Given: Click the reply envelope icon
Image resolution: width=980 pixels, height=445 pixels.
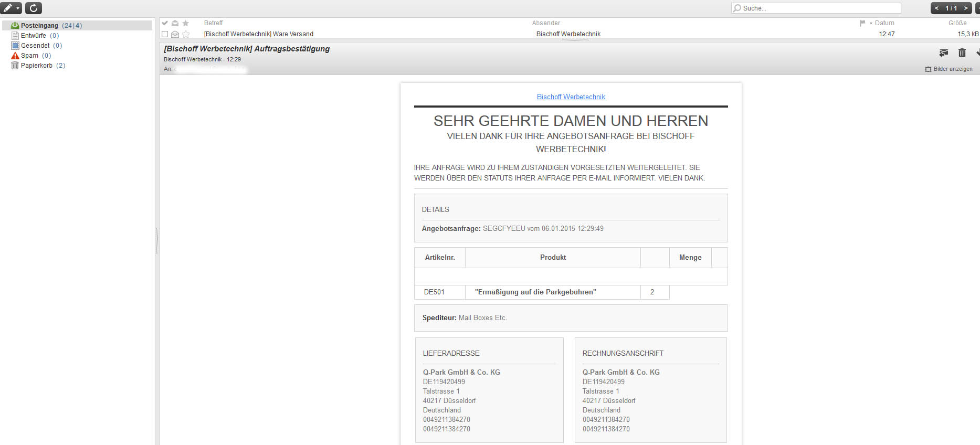Looking at the screenshot, I should 944,52.
